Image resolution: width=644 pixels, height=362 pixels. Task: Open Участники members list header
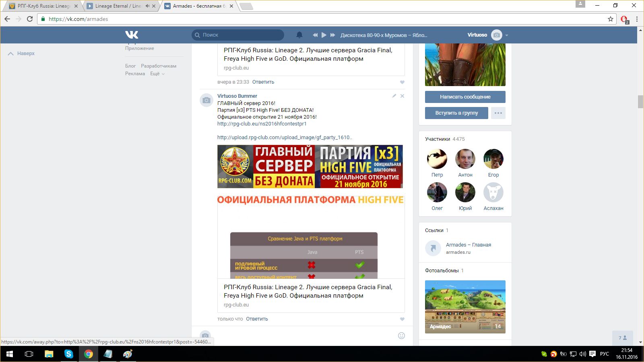[x=445, y=139]
